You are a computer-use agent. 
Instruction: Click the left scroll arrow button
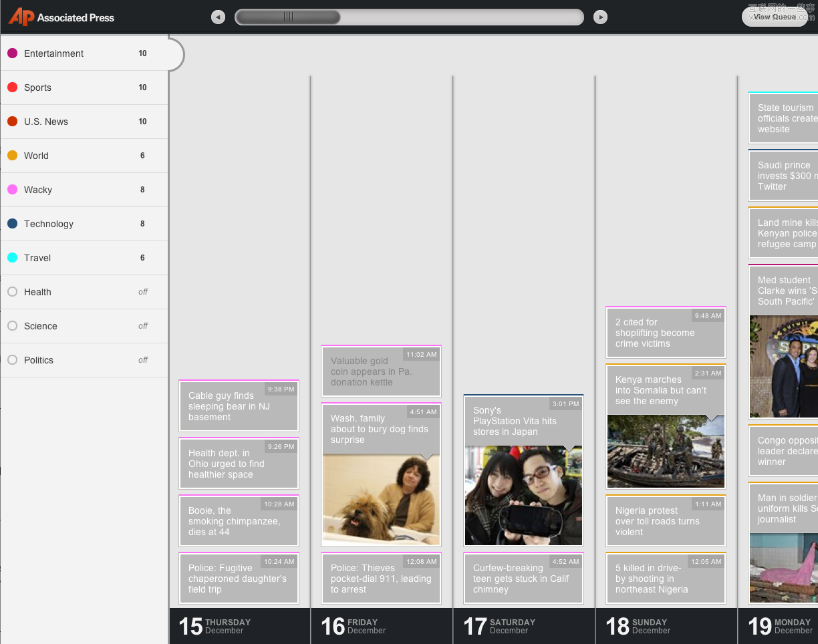(218, 17)
